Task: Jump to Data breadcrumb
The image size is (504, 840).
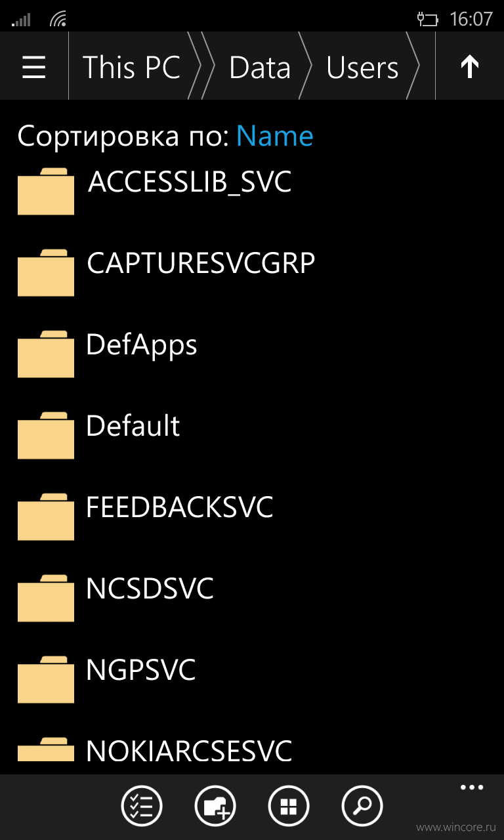Action: [x=260, y=67]
